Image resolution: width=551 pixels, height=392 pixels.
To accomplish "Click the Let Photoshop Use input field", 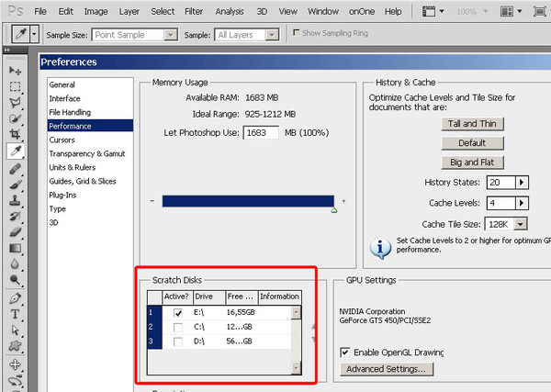I will (x=261, y=133).
